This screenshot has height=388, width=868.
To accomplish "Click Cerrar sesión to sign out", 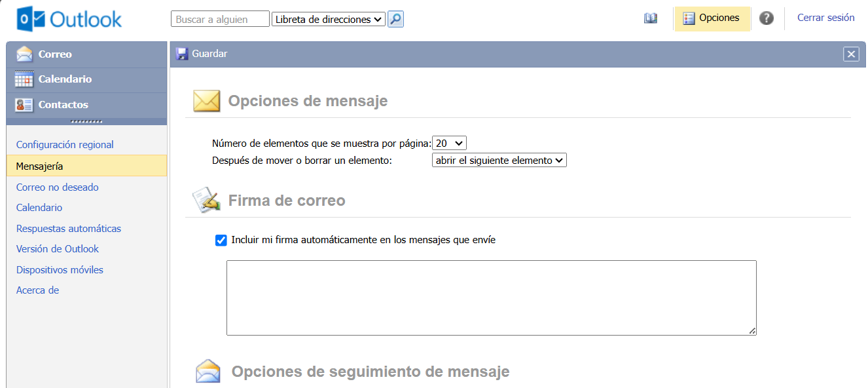I will [x=825, y=18].
